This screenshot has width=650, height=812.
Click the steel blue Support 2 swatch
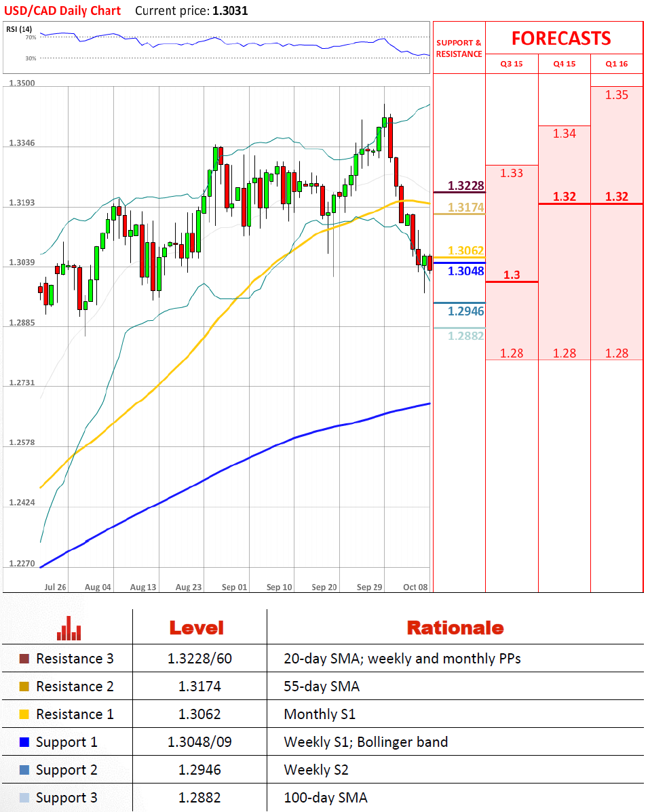coord(24,770)
